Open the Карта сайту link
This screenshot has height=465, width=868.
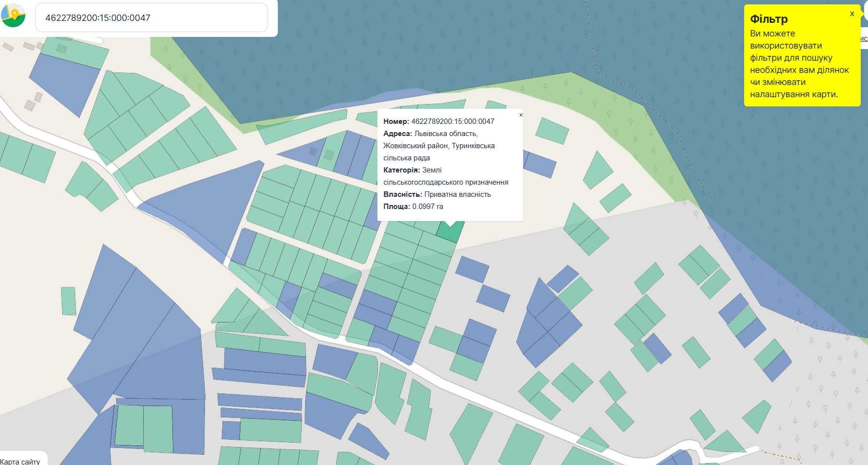point(20,461)
